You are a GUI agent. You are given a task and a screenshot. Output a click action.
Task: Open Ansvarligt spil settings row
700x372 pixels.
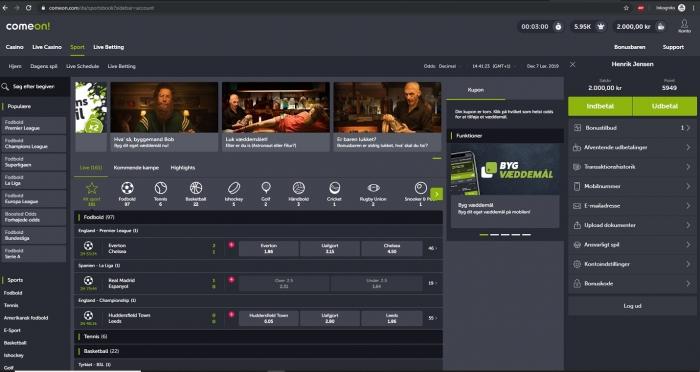click(632, 245)
